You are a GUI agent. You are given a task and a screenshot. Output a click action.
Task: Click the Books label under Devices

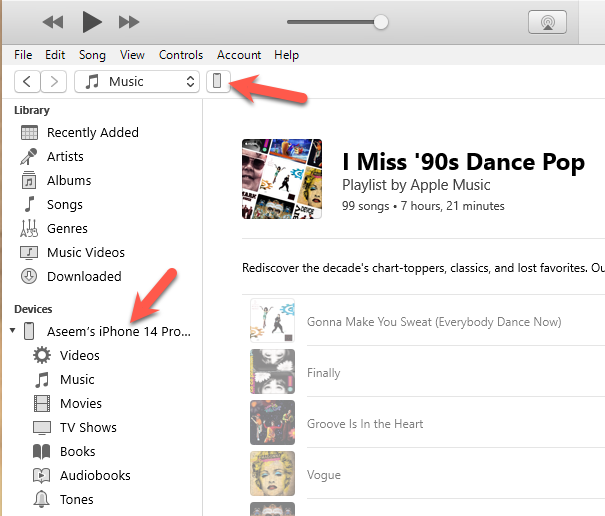point(78,452)
